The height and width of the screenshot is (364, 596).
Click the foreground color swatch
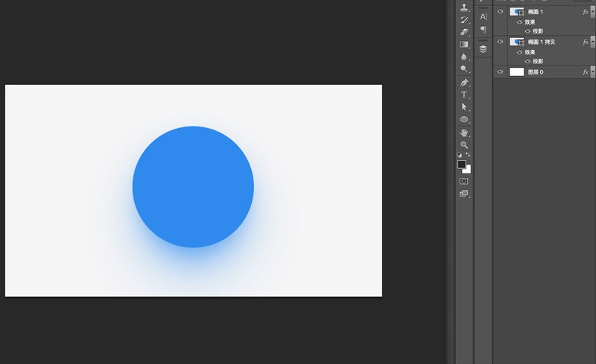[x=461, y=165]
